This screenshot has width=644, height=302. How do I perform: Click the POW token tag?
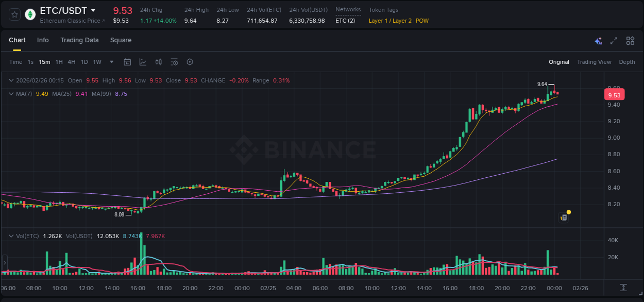click(422, 21)
